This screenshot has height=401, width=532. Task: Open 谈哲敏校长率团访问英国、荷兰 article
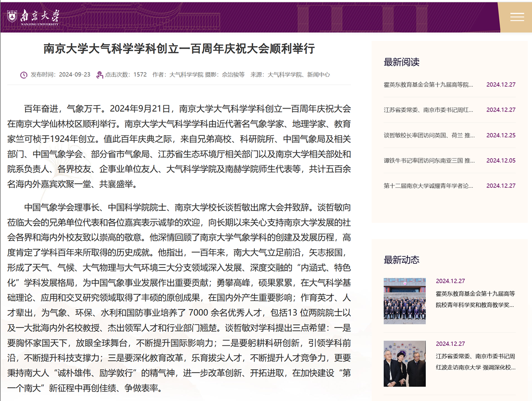pyautogui.click(x=428, y=135)
